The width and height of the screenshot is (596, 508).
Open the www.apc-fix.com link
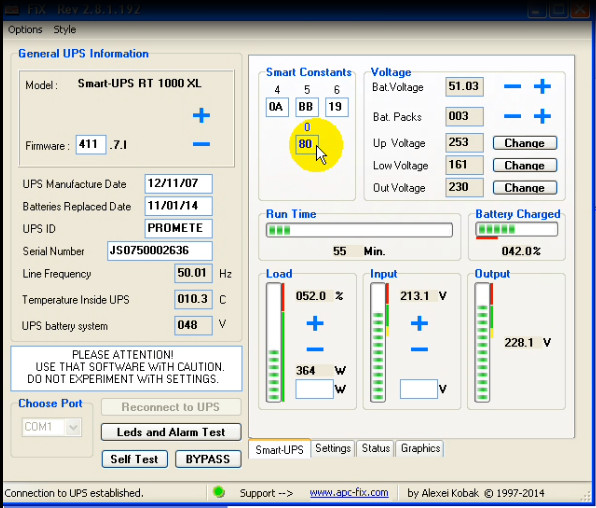(349, 492)
